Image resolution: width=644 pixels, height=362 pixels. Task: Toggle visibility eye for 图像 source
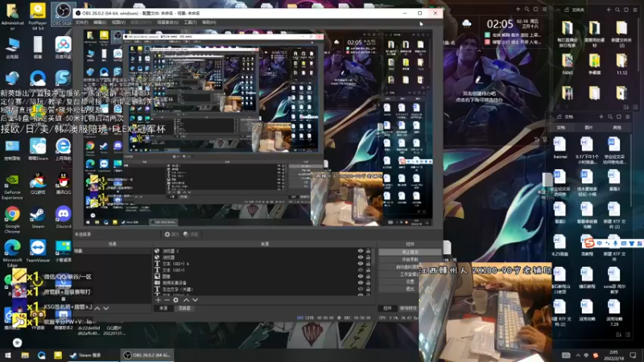(x=360, y=276)
